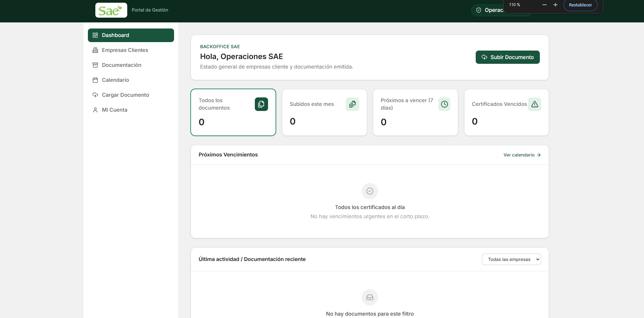Image resolution: width=644 pixels, height=318 pixels.
Task: Click the No hay documentos para este filtro text
Action: [x=370, y=314]
